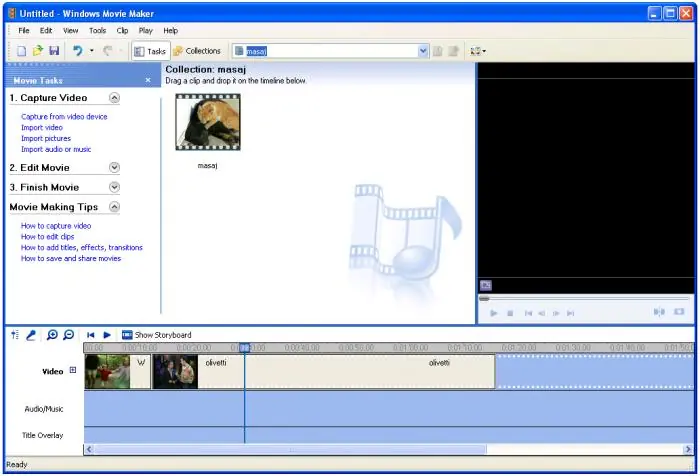The height and width of the screenshot is (476, 700).
Task: Open How to capture video tip
Action: click(x=56, y=226)
